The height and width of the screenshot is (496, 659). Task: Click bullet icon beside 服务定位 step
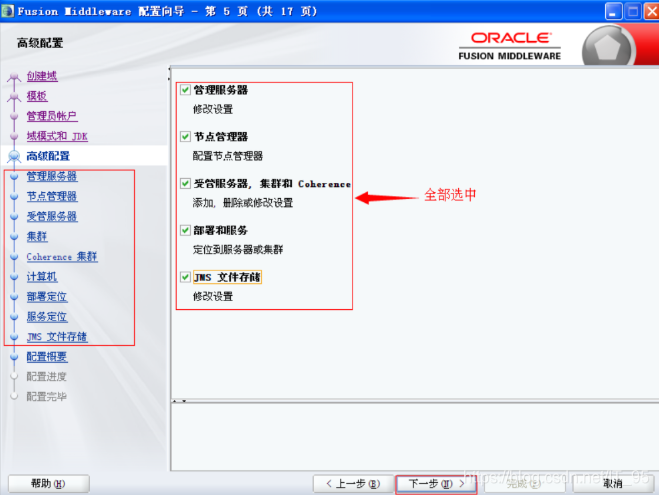[14, 317]
